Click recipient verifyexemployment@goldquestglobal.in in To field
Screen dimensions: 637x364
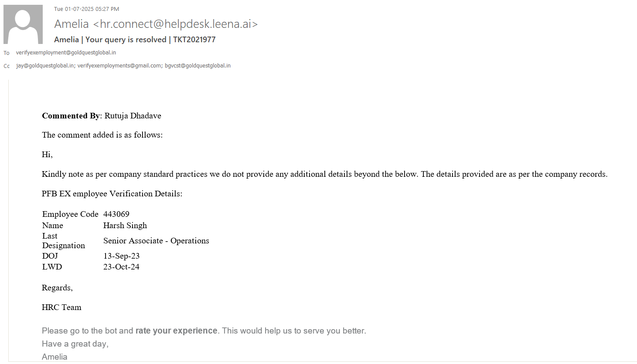pos(66,53)
